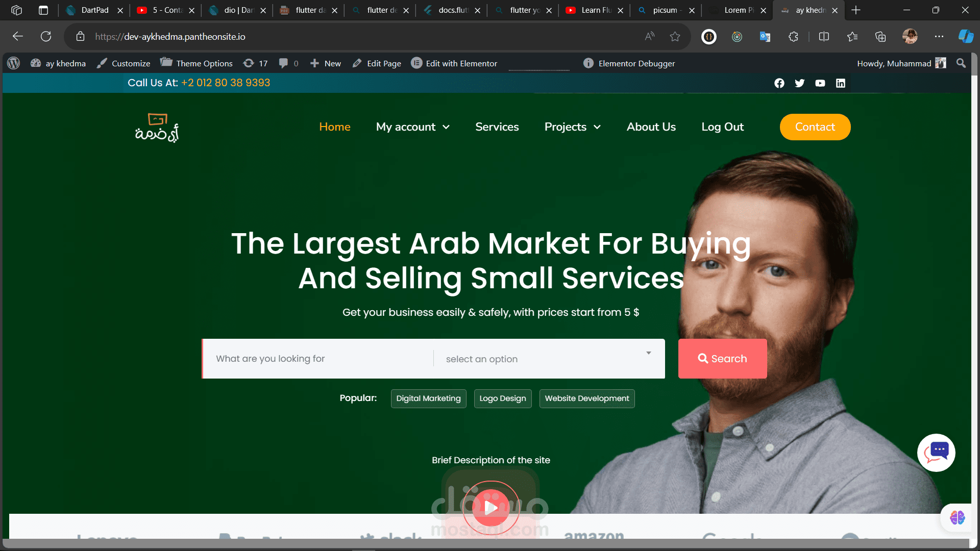
Task: Switch to the DartPad browser tab
Action: 94,10
